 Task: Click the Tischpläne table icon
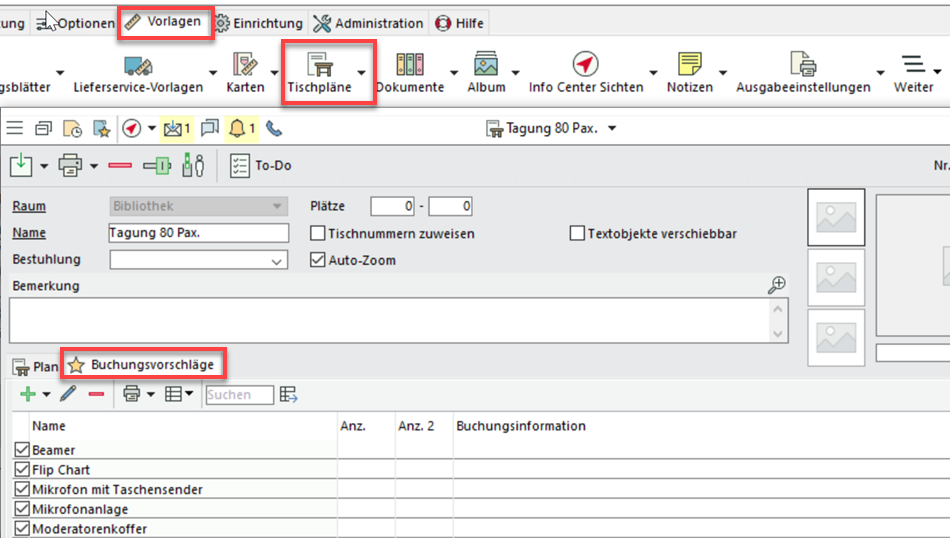pos(321,66)
